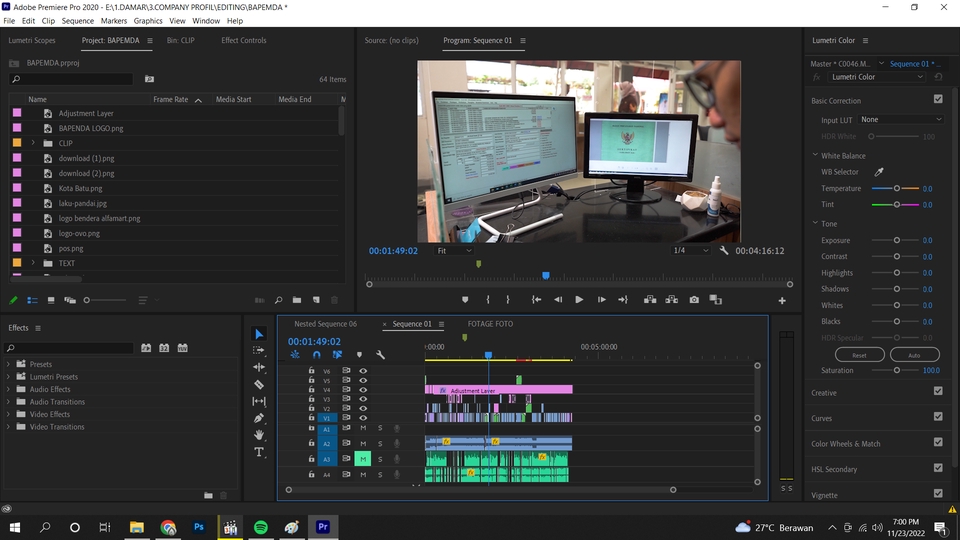Open Nested Sequence 06 timeline tab
Image resolution: width=960 pixels, height=540 pixels.
tap(325, 324)
